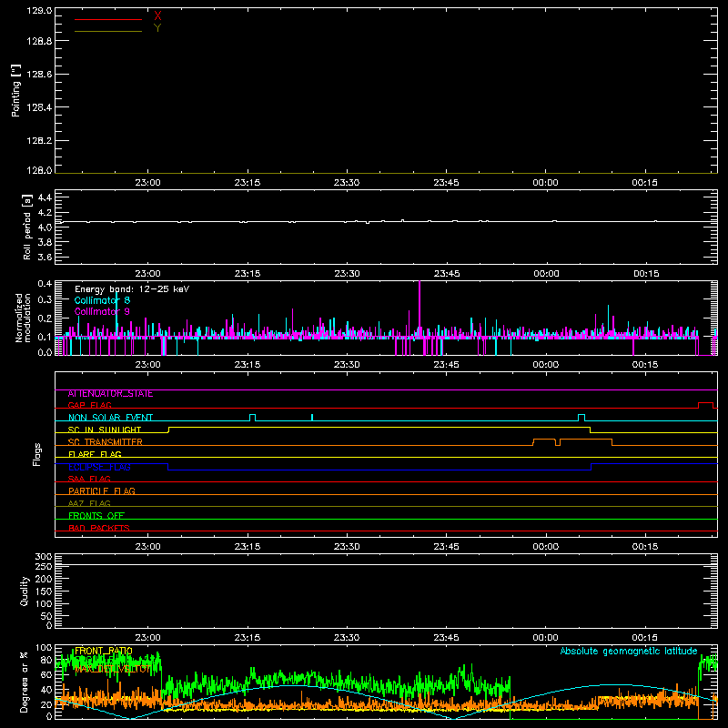Viewport: 728px width, 728px height.
Task: Select the AAZ_FLAG label
Action: [89, 503]
